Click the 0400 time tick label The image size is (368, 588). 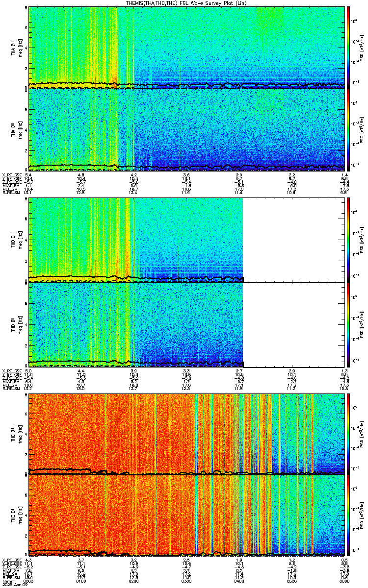239,581
